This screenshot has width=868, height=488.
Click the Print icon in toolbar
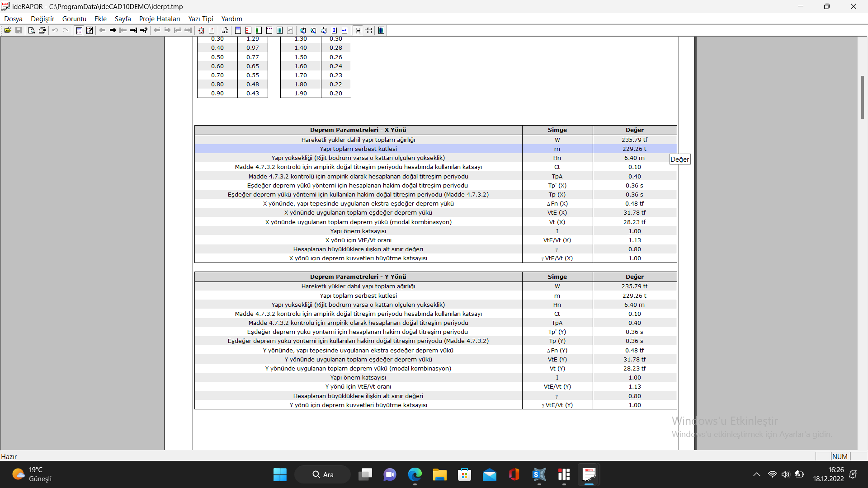click(x=42, y=30)
